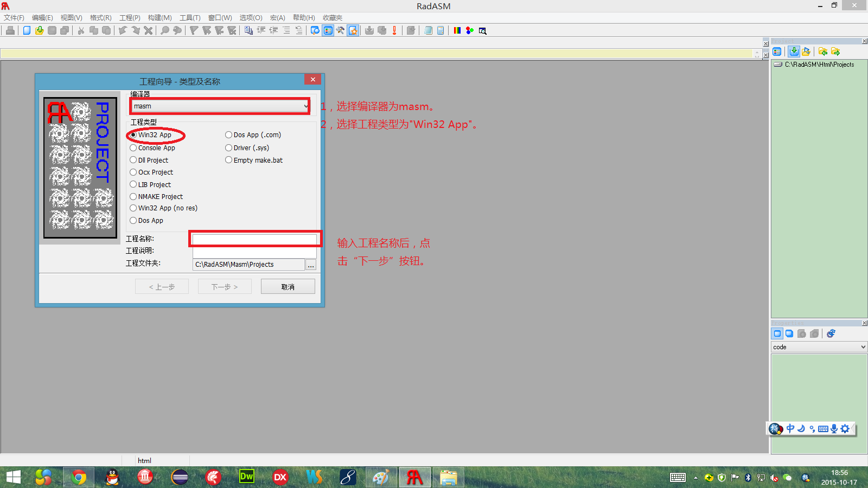Select C:\RadASM\Html\Projects in Project panel

[819, 64]
